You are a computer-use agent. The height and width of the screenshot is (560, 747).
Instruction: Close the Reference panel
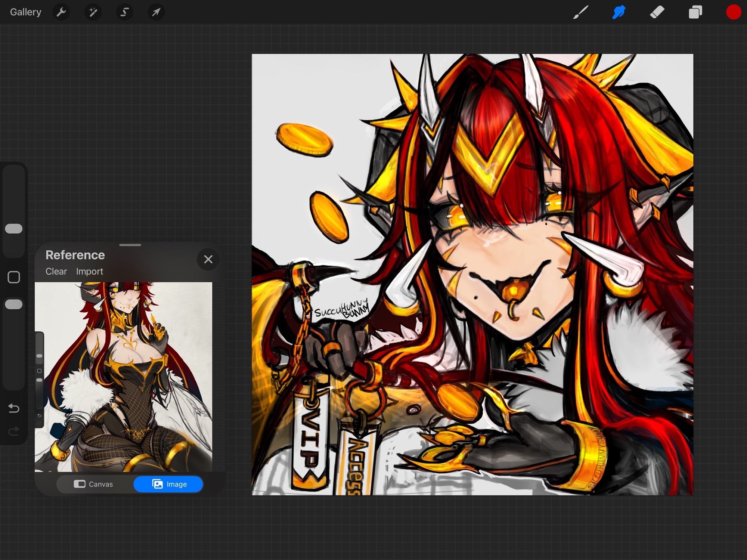tap(208, 259)
